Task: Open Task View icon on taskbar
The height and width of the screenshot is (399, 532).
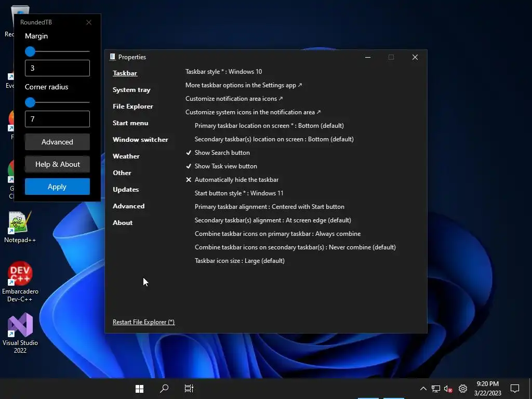Action: click(x=189, y=389)
